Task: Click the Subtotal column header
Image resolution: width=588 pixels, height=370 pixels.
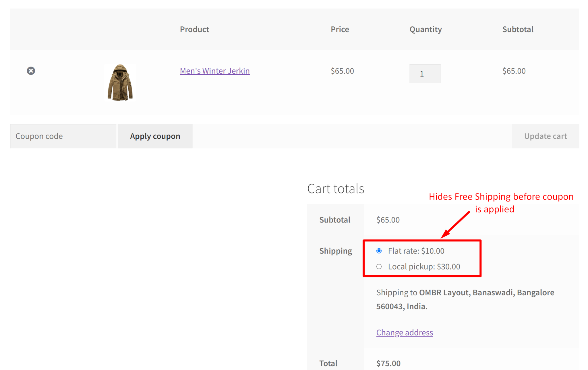Action: tap(518, 29)
